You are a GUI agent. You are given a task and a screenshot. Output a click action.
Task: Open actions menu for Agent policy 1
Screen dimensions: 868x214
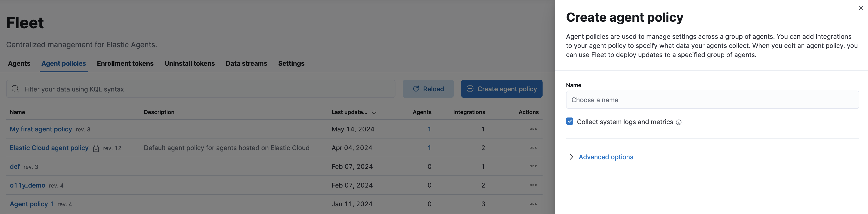point(533,204)
